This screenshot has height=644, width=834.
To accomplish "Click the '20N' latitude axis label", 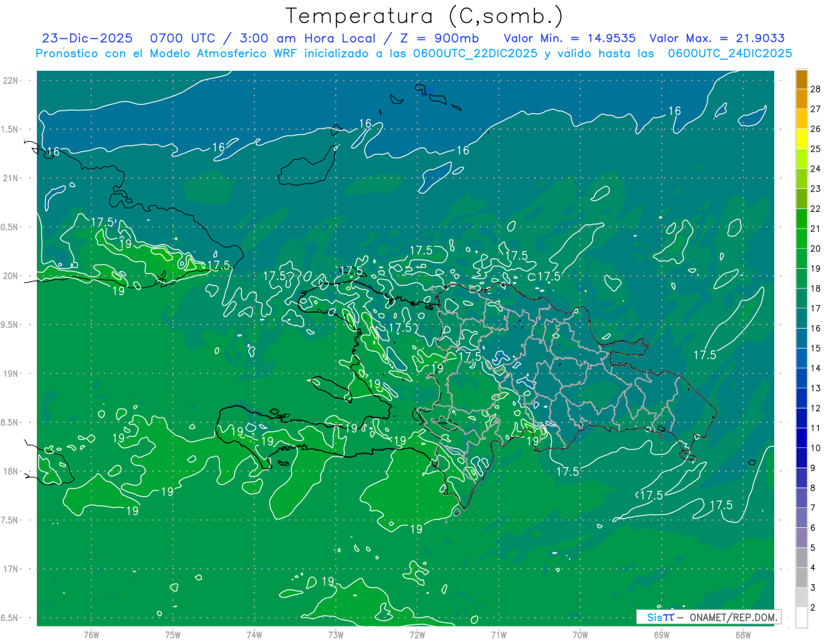I will [x=10, y=276].
